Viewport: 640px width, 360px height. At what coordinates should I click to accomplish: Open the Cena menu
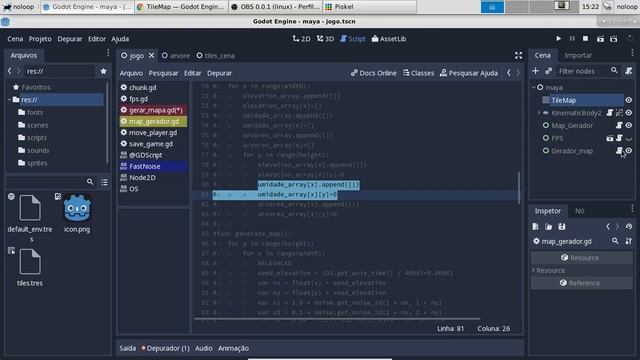pyautogui.click(x=15, y=39)
